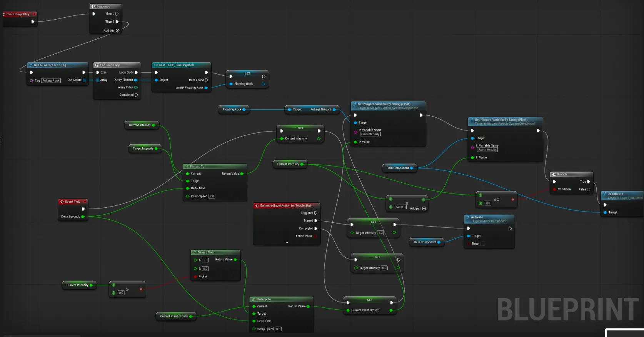Select the Deactivate node header
The height and width of the screenshot is (337, 644).
click(622, 195)
